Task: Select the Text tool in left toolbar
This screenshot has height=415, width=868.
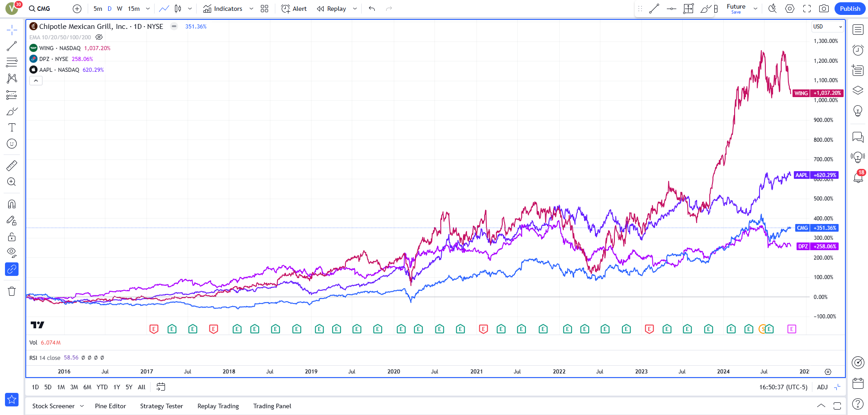Action: pyautogui.click(x=12, y=127)
